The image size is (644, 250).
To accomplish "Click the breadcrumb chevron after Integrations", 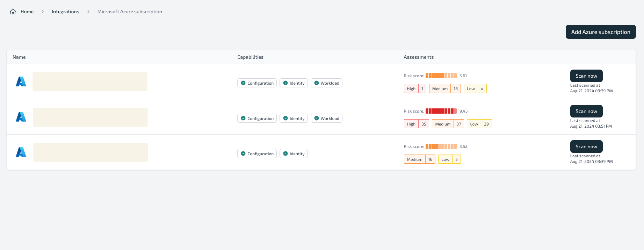I will 88,12.
